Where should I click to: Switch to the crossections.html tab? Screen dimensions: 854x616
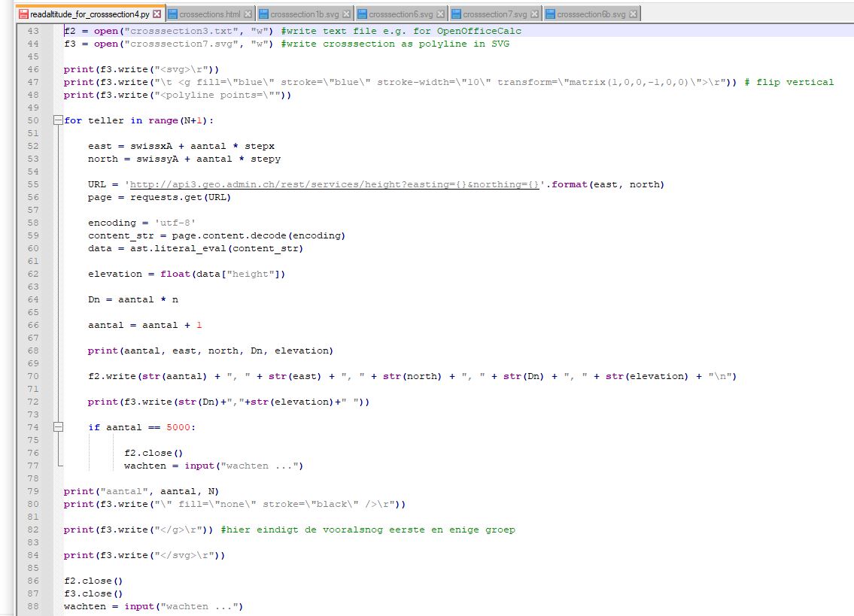[210, 14]
